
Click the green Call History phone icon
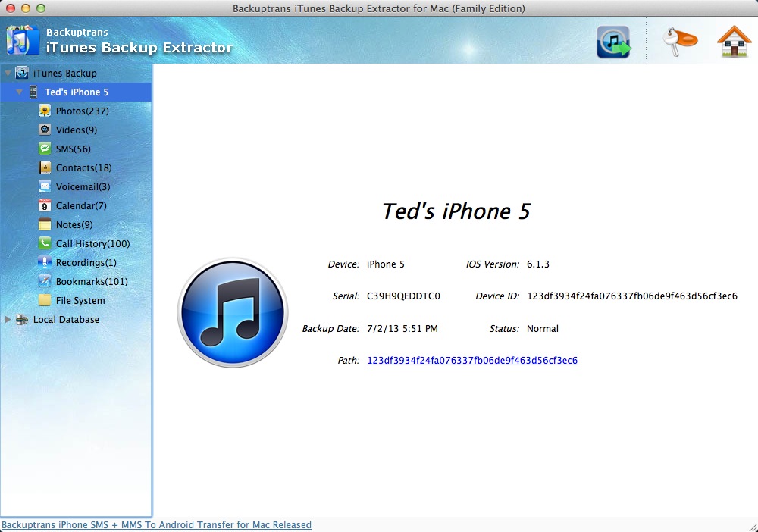[x=45, y=243]
